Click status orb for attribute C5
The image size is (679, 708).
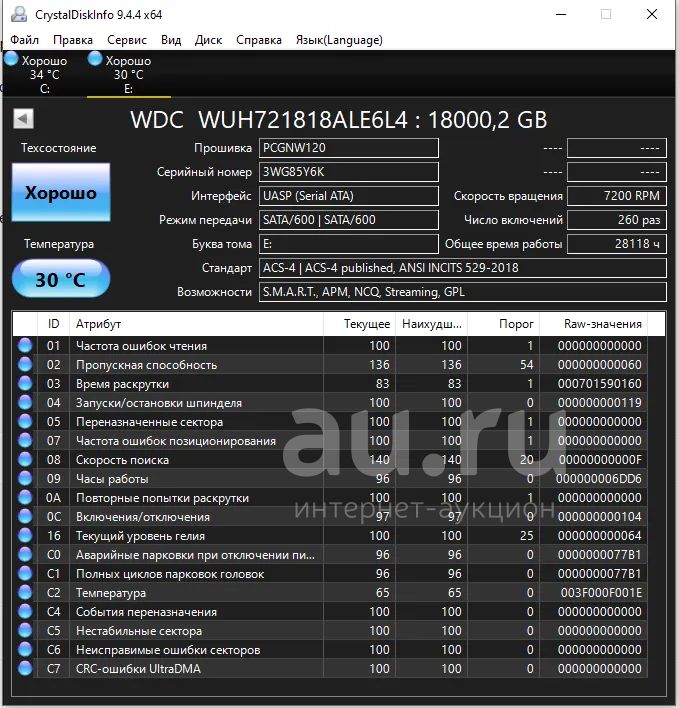pyautogui.click(x=25, y=630)
